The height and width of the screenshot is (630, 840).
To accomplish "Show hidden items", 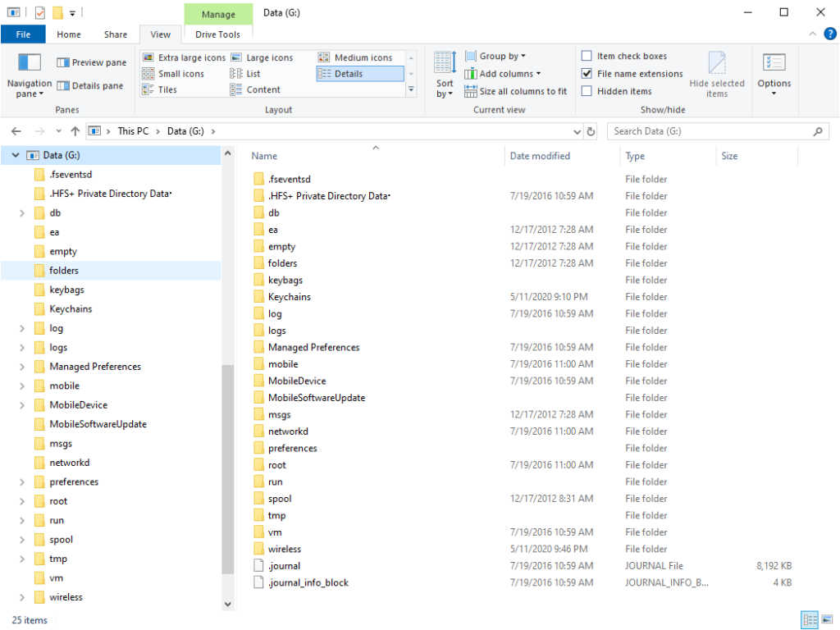I will 587,90.
